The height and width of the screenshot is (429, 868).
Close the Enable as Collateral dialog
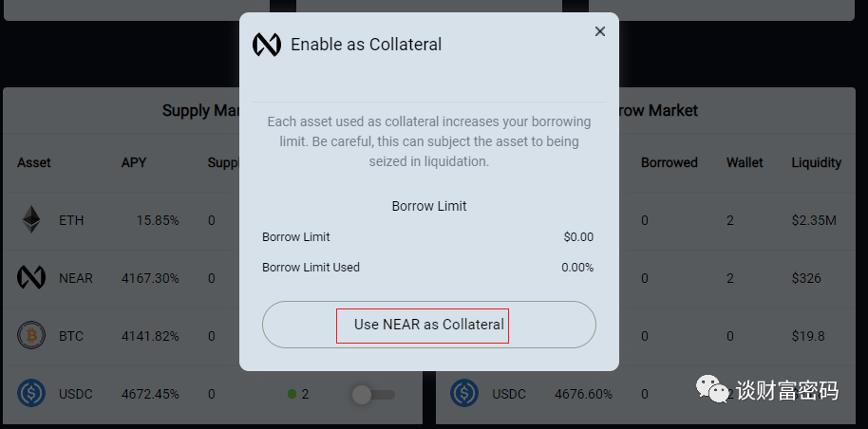599,31
